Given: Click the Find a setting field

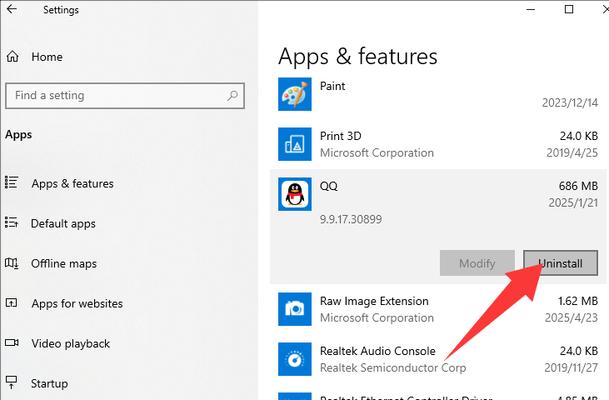Looking at the screenshot, I should pos(125,96).
